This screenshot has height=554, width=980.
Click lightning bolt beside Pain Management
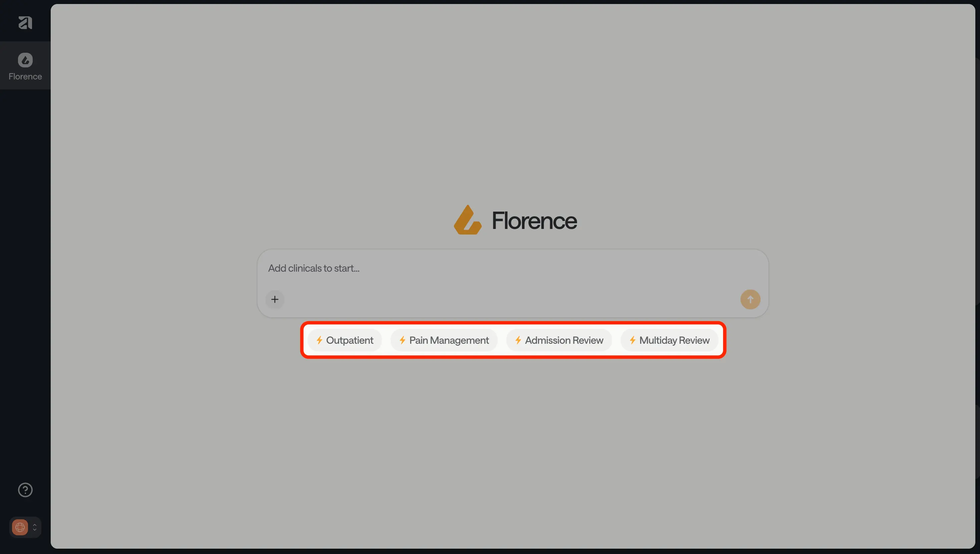(403, 340)
